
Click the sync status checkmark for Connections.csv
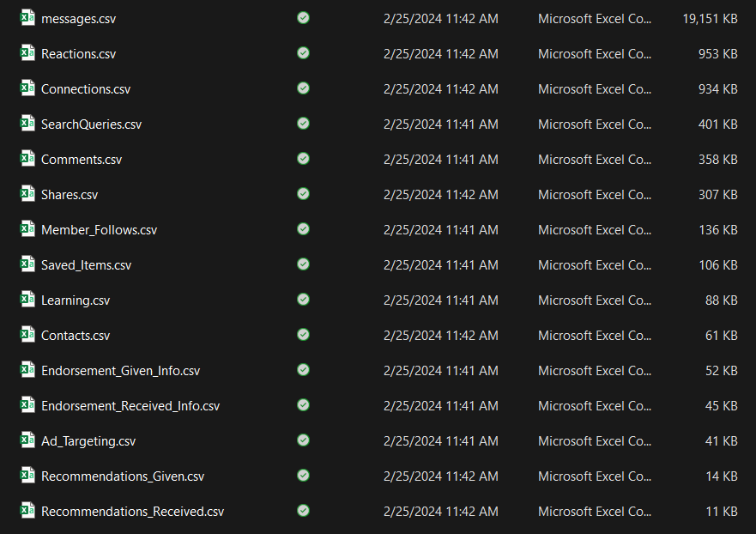pos(303,88)
